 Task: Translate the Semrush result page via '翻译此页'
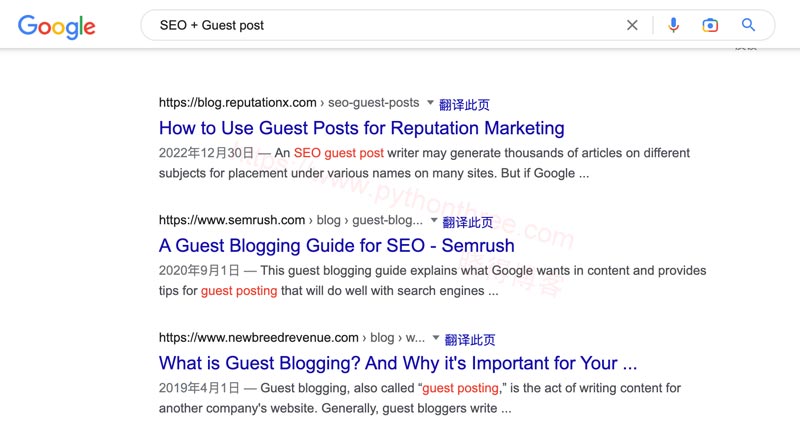(x=468, y=222)
